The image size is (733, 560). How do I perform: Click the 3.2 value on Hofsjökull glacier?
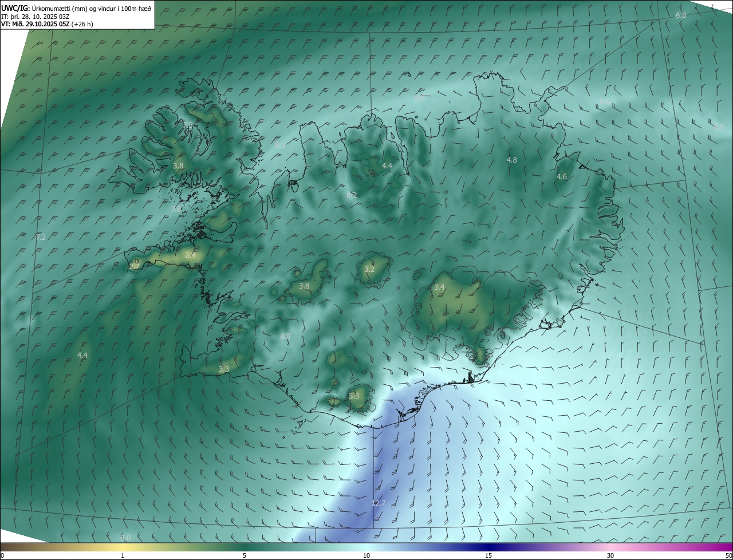click(x=369, y=269)
